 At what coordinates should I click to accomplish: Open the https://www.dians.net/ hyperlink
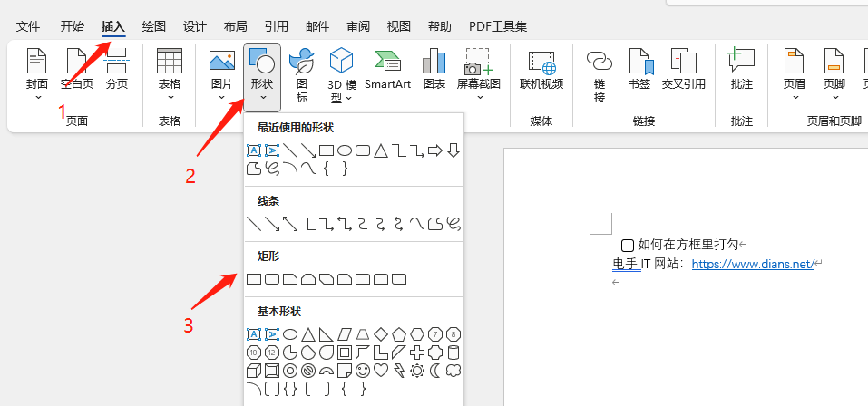753,264
